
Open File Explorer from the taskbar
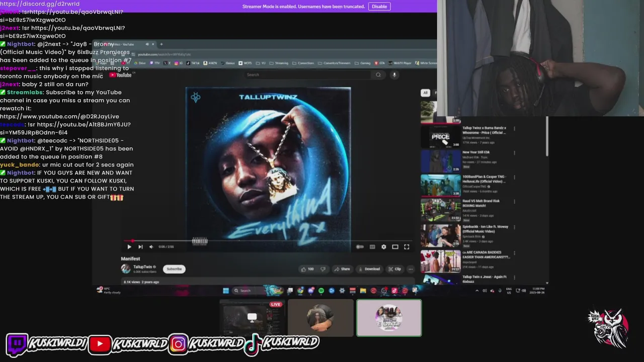coord(363,291)
